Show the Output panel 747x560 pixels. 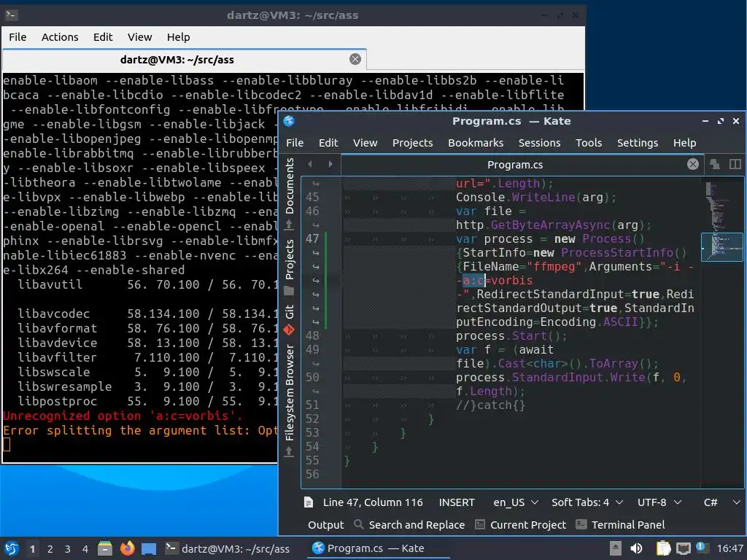click(x=325, y=525)
